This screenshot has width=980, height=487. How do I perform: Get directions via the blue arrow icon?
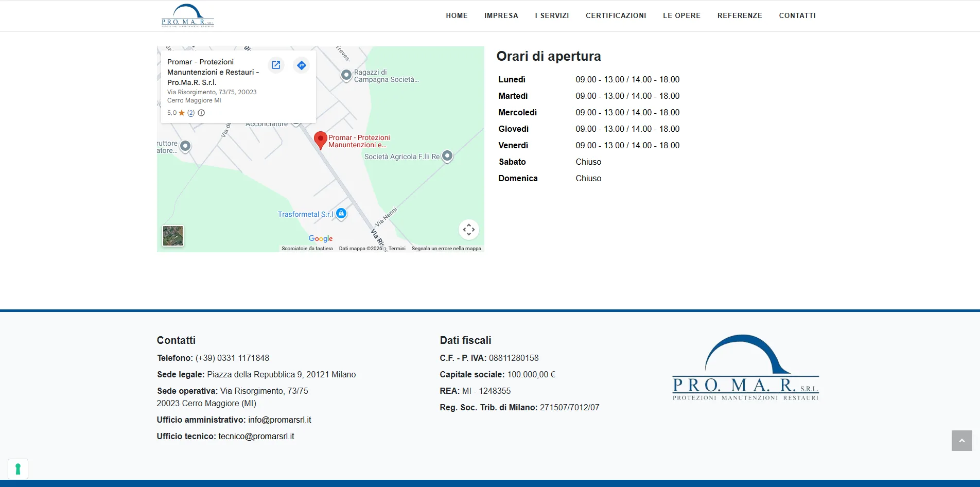[302, 65]
